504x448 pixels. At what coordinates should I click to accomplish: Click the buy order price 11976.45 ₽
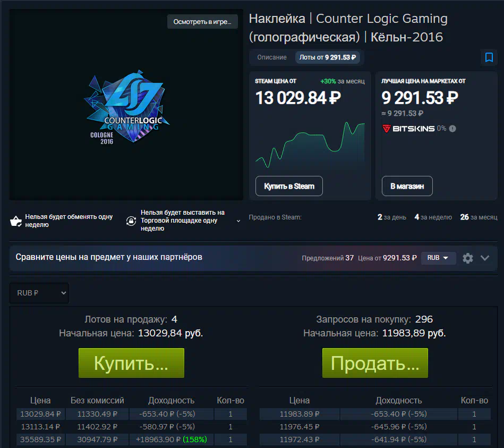[x=299, y=427]
